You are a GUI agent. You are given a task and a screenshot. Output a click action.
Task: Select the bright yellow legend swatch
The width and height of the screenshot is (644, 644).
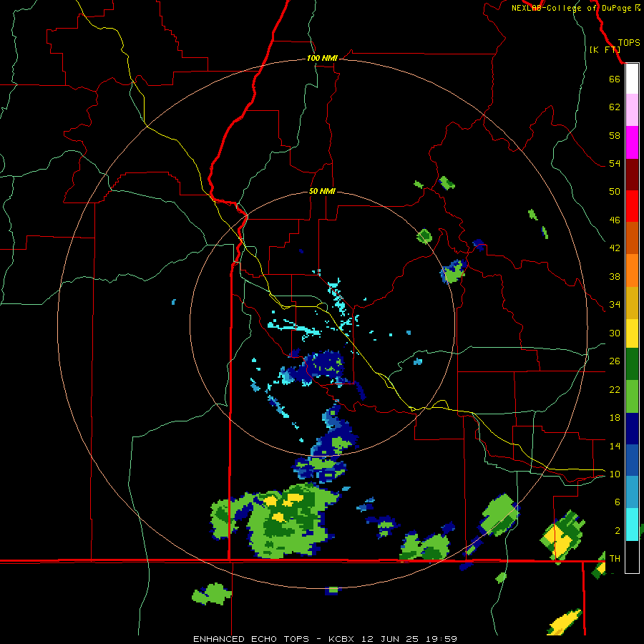[632, 333]
